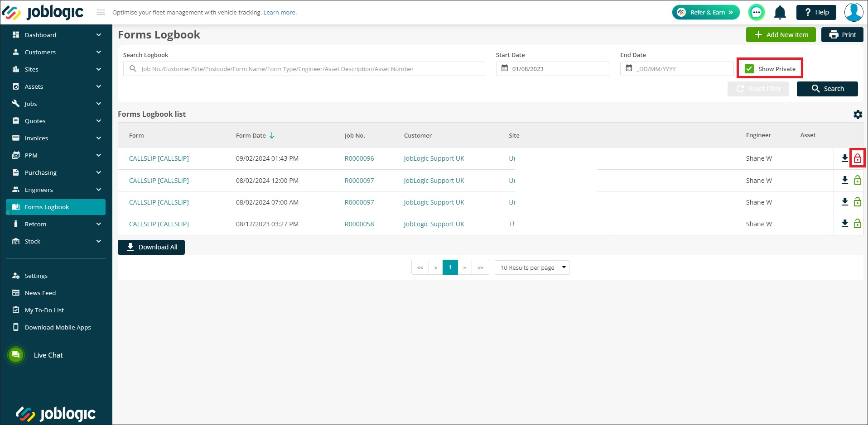Click the green lock on 08/02/2024 12:00 PM row
Screen dimensions: 868x425
[857, 180]
